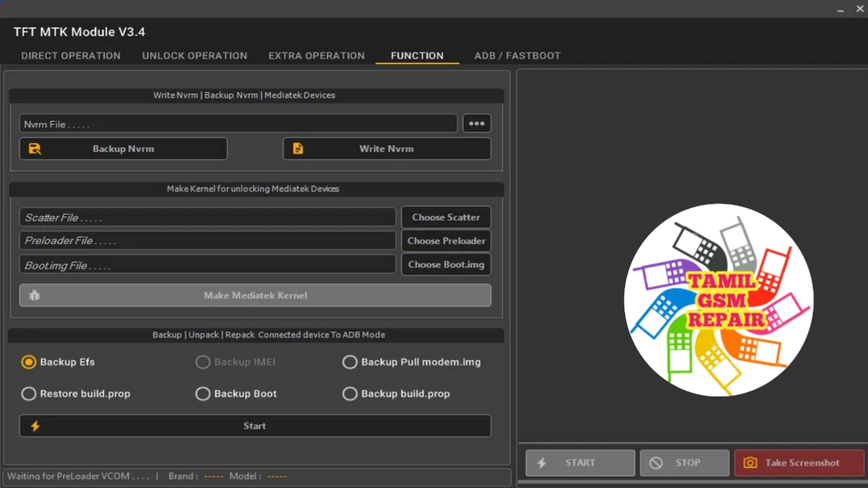Click the 'Model :' status label
868x488 pixels.
tap(245, 476)
